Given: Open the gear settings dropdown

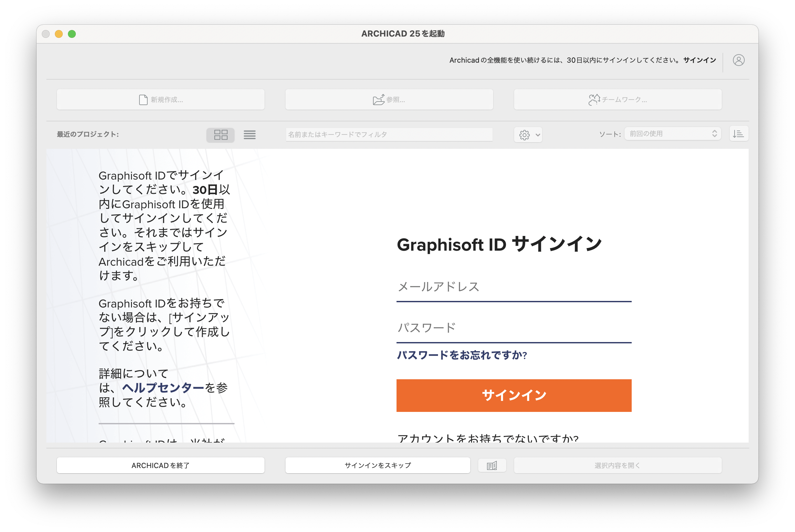Looking at the screenshot, I should [x=528, y=135].
